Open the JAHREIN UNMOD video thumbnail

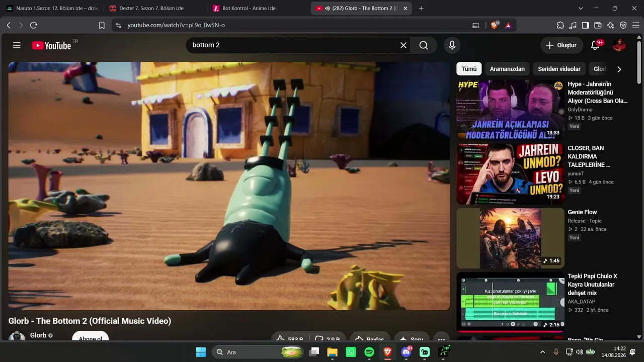510,174
